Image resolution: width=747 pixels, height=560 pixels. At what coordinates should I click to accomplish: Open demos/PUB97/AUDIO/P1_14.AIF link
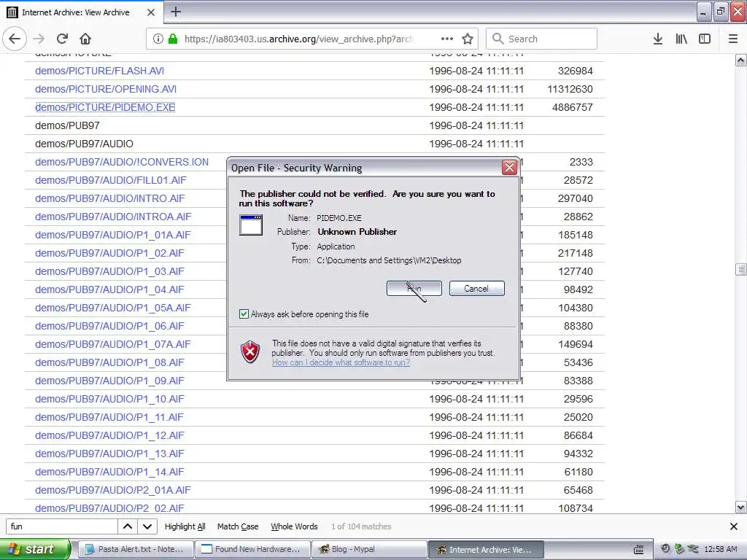(109, 472)
